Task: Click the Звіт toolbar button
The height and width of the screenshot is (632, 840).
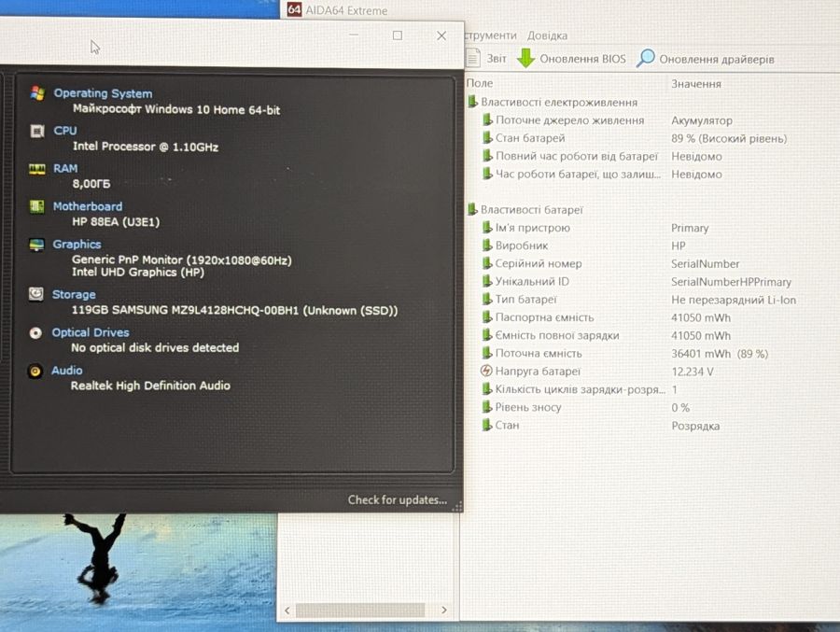Action: click(x=486, y=58)
